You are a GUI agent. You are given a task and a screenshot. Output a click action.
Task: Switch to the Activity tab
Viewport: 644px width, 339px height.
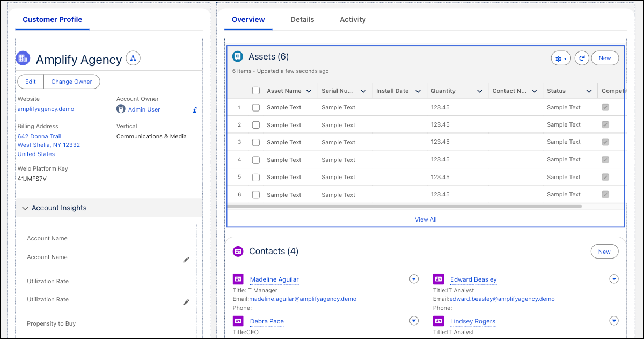tap(353, 19)
